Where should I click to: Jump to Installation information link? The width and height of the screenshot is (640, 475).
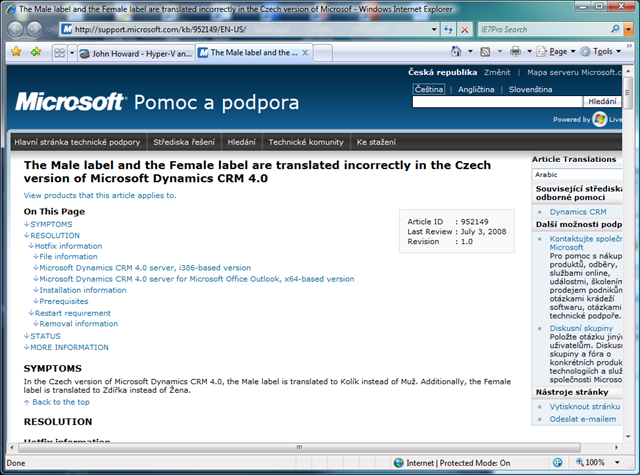click(83, 290)
